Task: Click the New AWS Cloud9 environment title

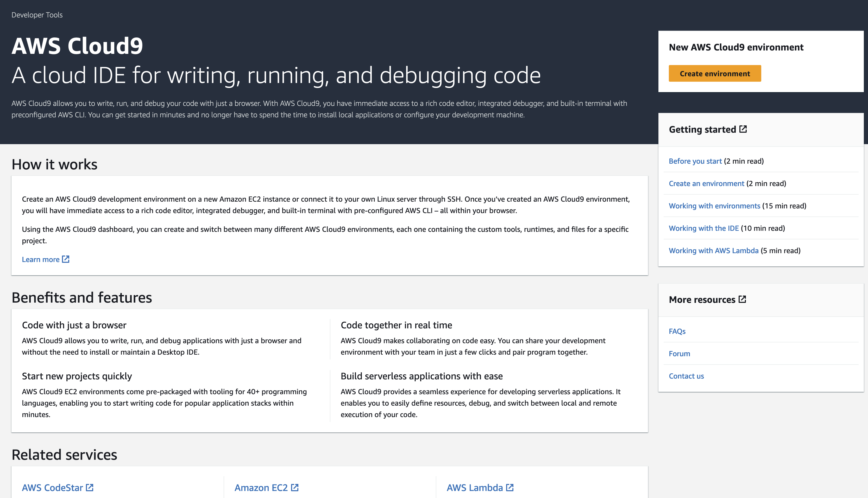Action: tap(736, 47)
